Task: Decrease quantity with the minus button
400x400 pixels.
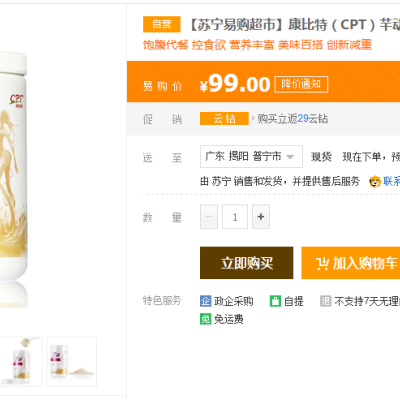Action: click(x=209, y=217)
